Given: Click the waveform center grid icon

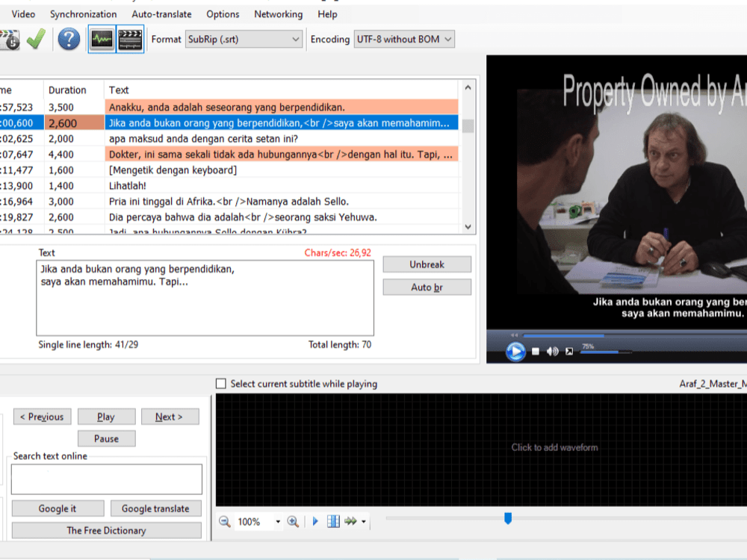Looking at the screenshot, I should click(x=333, y=521).
